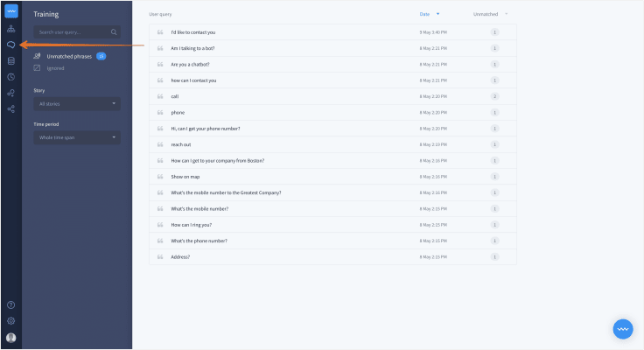Click the ChatBot logo at top left
The height and width of the screenshot is (350, 644).
point(10,11)
